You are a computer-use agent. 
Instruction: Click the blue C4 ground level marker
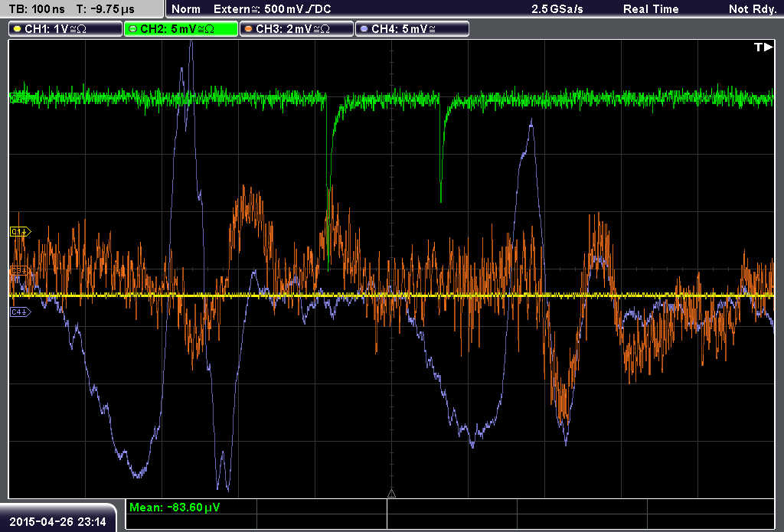point(21,312)
